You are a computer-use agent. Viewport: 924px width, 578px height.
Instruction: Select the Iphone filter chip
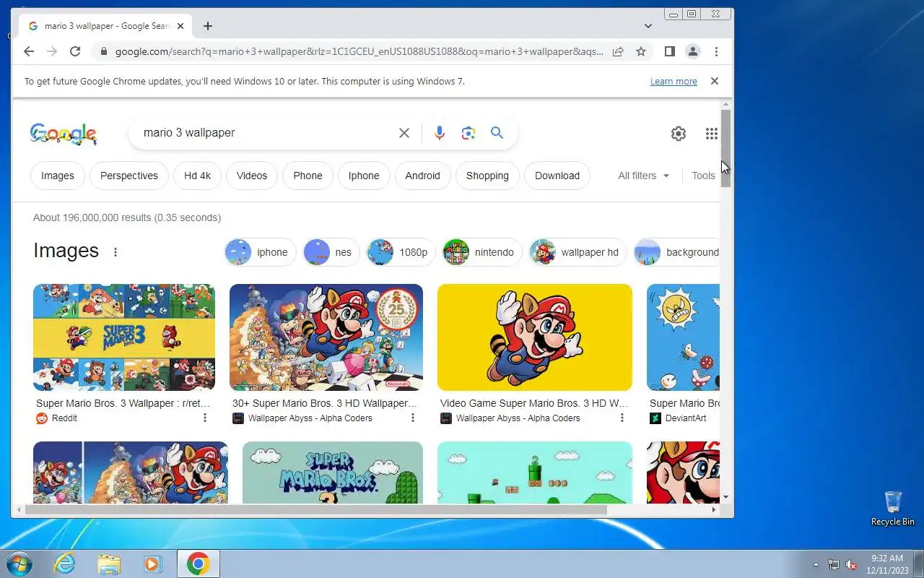364,176
